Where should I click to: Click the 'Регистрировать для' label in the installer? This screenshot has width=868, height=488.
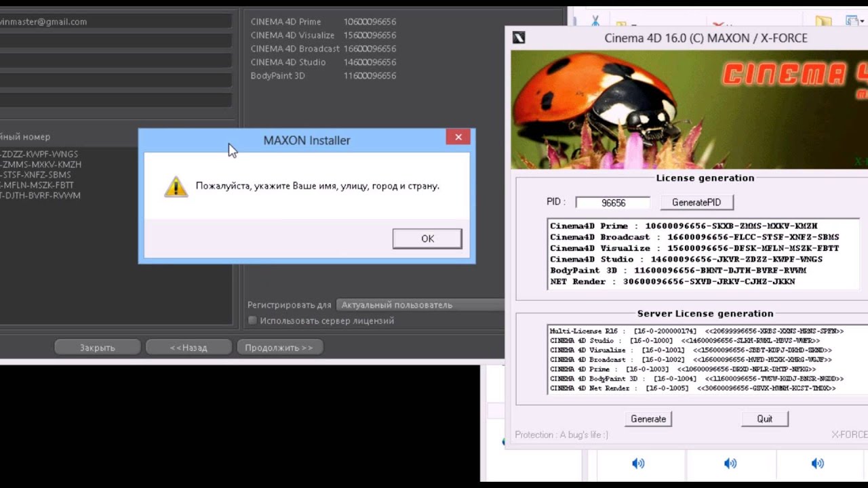(290, 305)
